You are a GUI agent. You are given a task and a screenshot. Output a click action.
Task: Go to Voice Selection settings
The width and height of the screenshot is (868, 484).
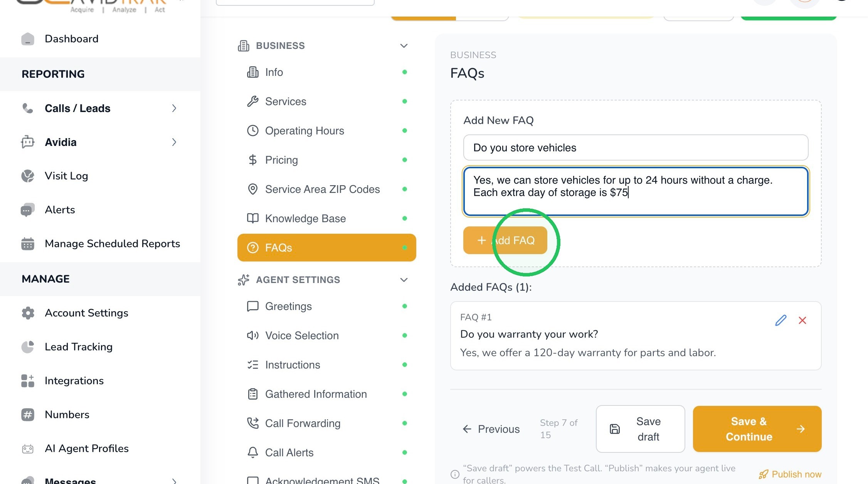(326, 335)
